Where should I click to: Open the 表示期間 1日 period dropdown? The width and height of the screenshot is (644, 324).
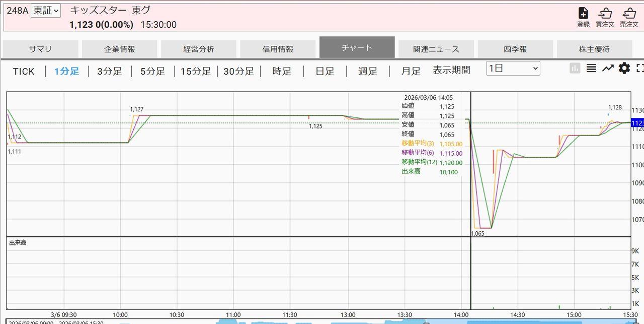513,69
